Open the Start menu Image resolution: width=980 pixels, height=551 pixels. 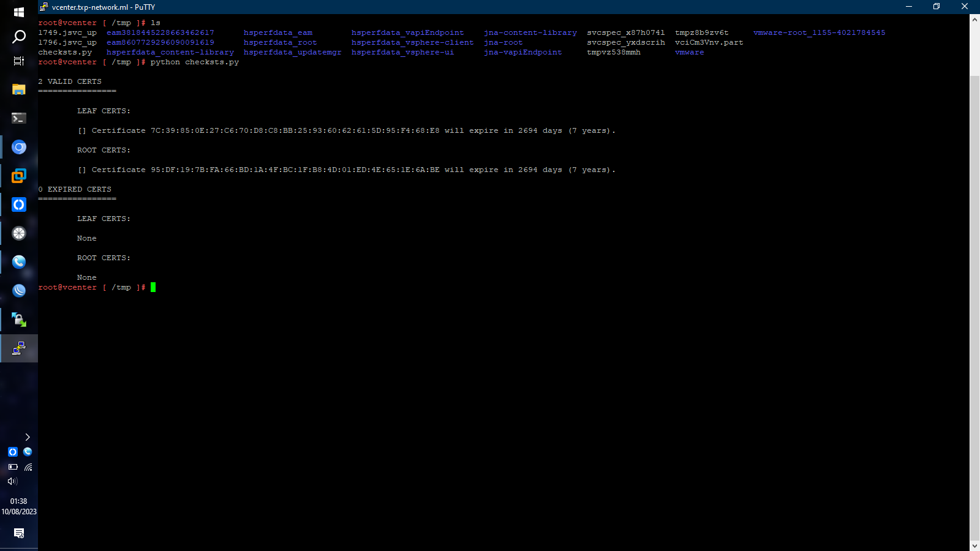19,11
